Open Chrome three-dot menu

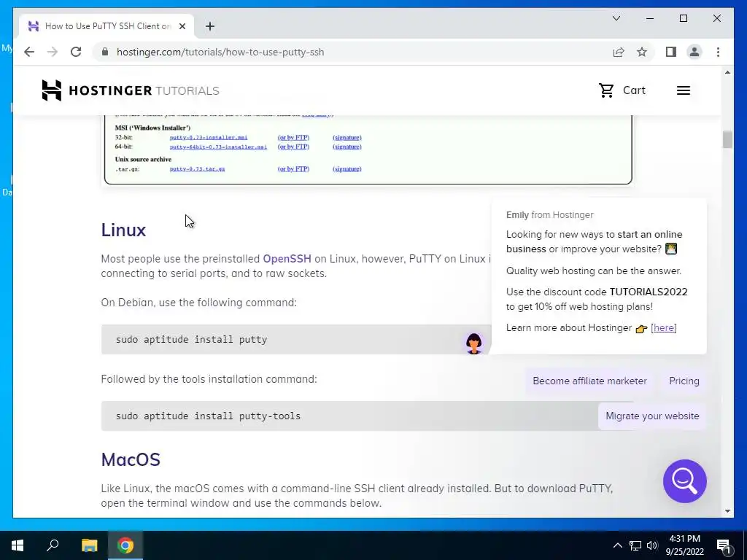[718, 52]
